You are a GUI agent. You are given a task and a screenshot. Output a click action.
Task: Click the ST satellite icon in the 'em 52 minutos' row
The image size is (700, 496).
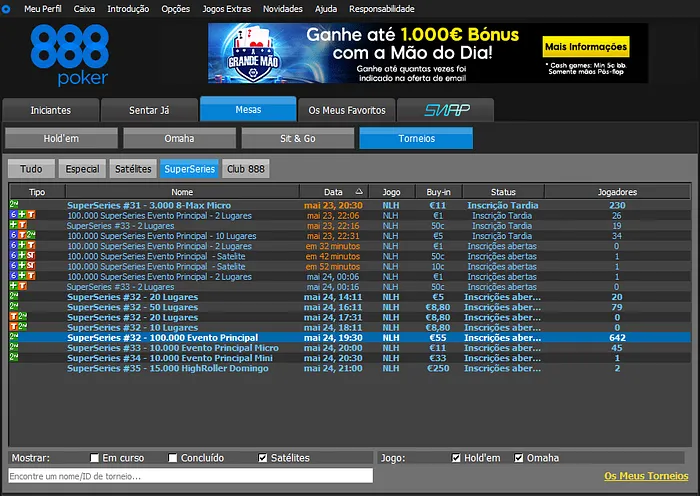tap(31, 266)
